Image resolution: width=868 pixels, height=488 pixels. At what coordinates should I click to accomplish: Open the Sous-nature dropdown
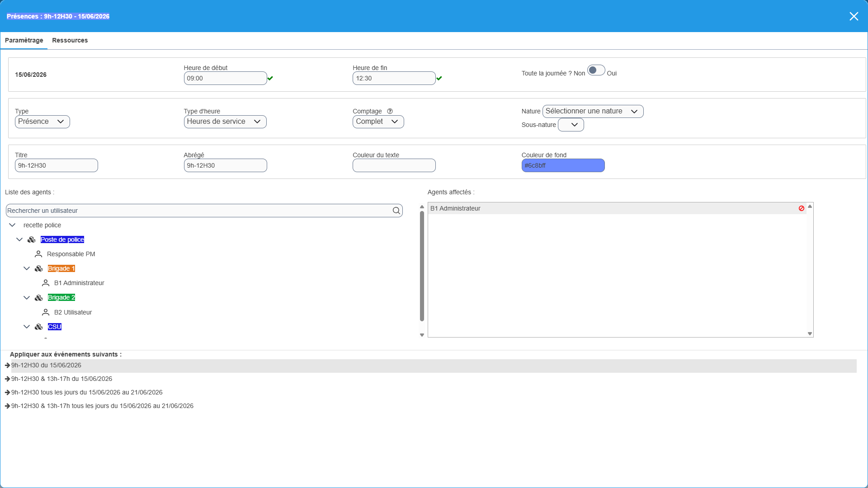tap(571, 125)
